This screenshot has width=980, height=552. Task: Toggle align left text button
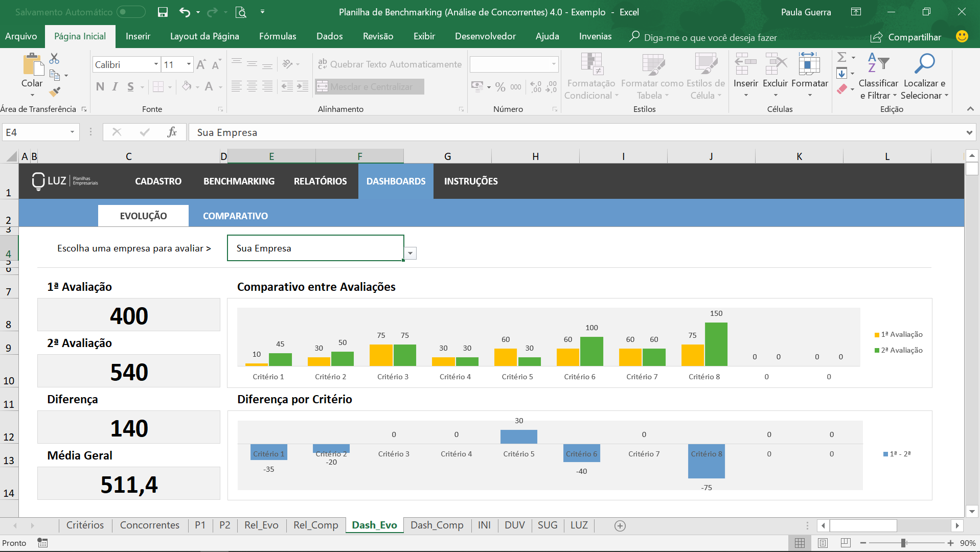click(x=236, y=86)
